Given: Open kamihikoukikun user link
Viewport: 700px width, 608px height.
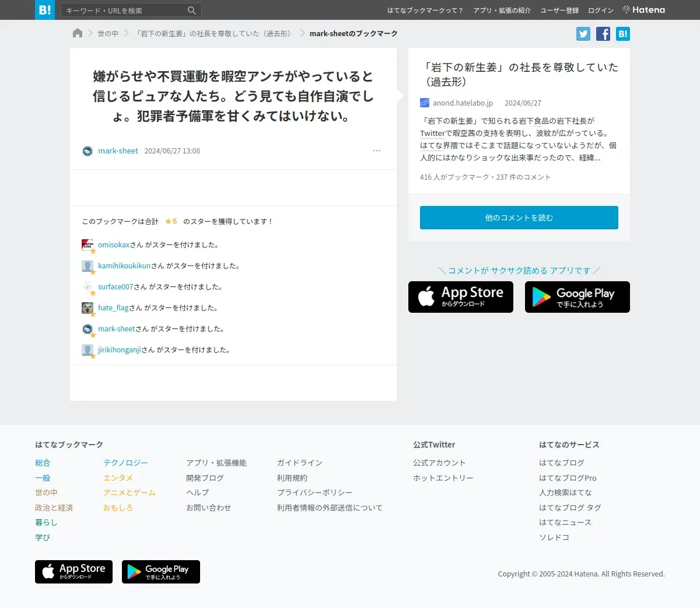Looking at the screenshot, I should click(x=124, y=266).
